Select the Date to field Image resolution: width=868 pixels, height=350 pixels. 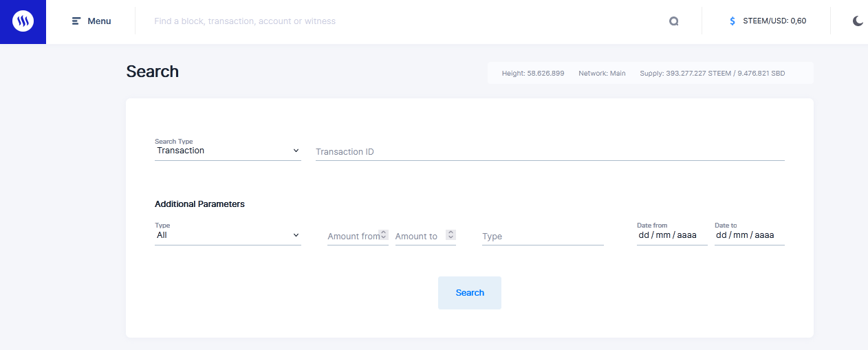tap(750, 235)
